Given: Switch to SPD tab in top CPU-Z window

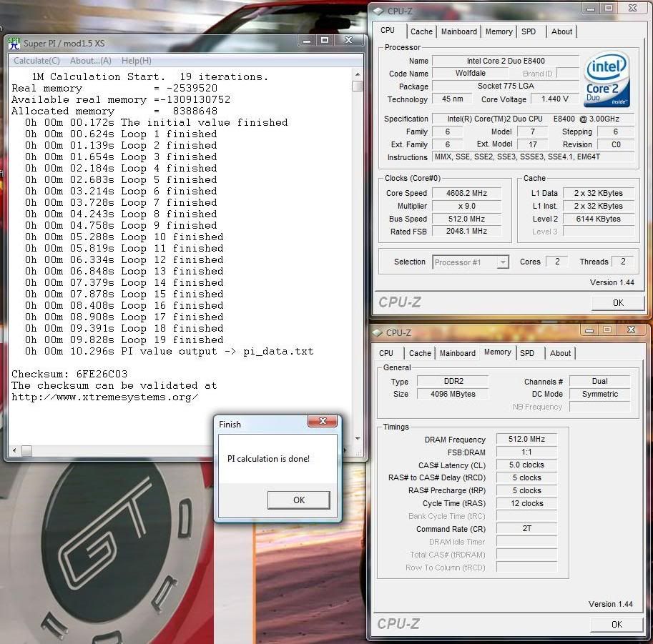Looking at the screenshot, I should click(529, 31).
